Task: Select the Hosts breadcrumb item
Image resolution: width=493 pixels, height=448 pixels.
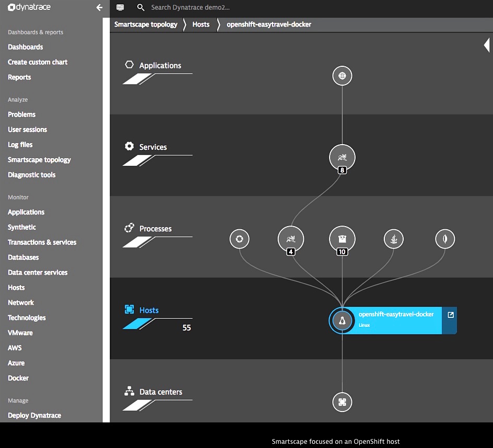Action: 201,25
